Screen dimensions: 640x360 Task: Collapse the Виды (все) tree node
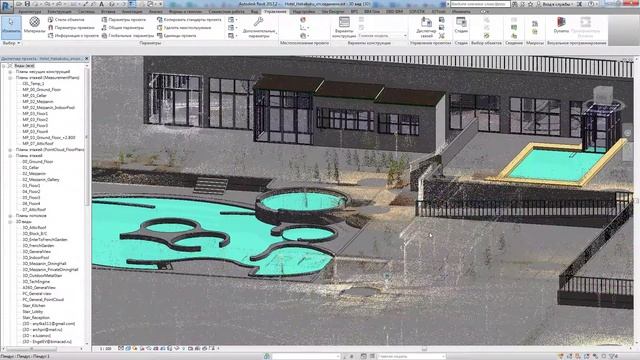4,65
